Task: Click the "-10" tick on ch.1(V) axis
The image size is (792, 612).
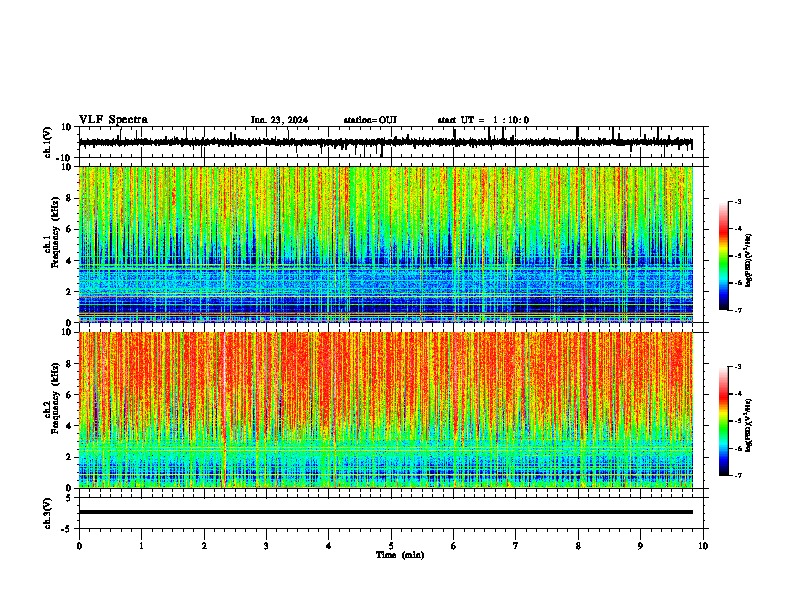Action: click(64, 158)
